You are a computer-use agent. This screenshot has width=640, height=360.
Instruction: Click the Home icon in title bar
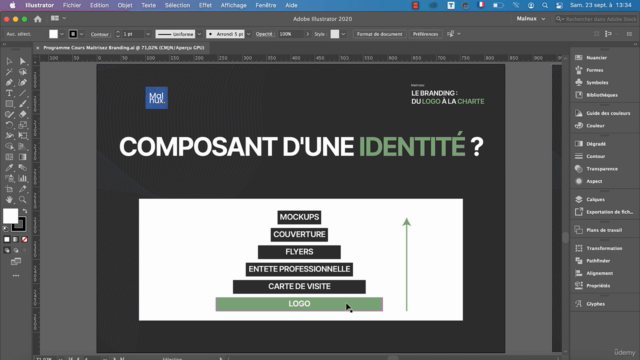[x=38, y=19]
